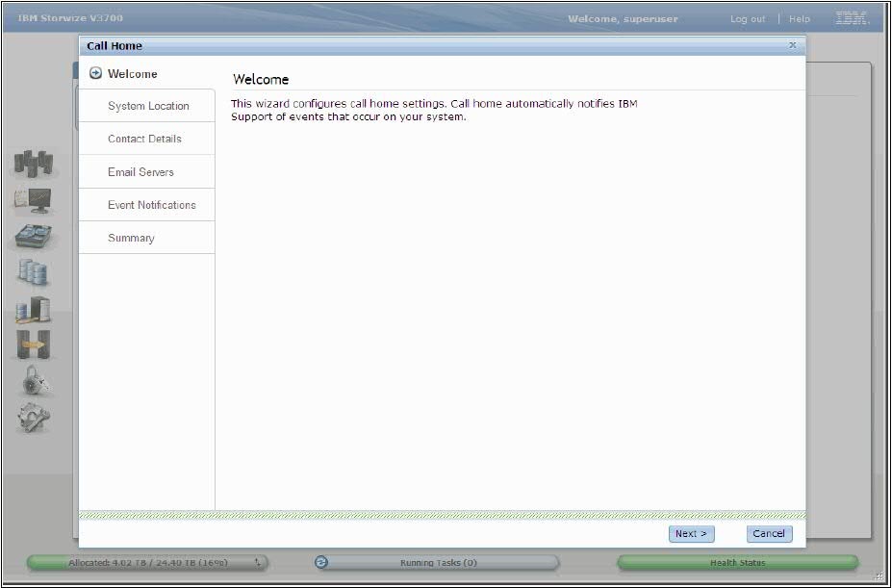Select the Event Notifications wizard step
This screenshot has height=588, width=892.
[147, 205]
